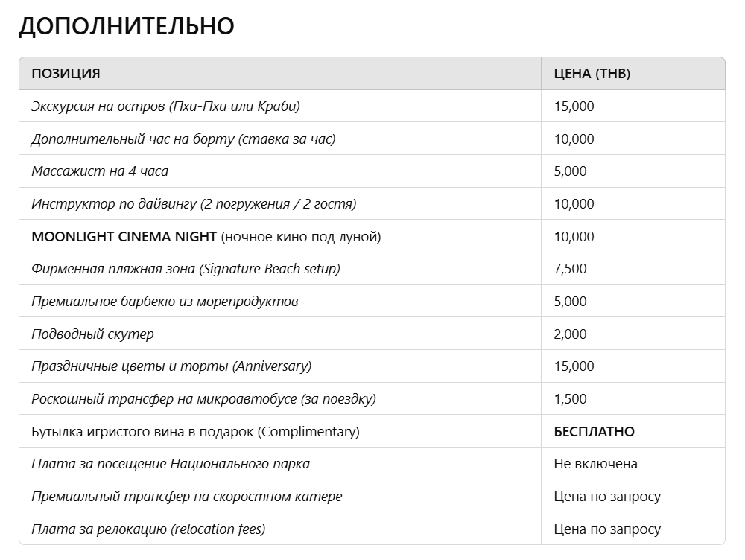Select Бутылка игристого вина в подарок text
This screenshot has height=560, width=745.
tap(195, 432)
